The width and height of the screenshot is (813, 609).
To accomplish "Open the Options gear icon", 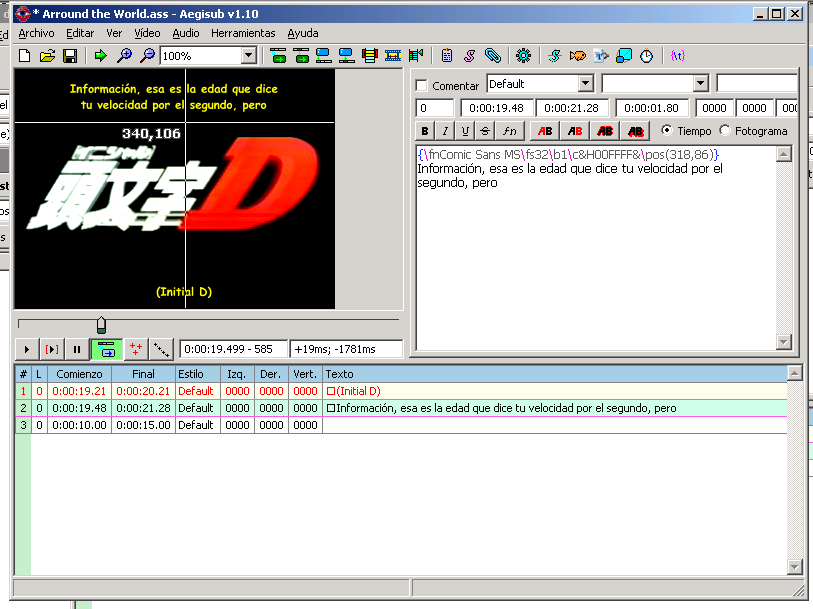I will (524, 55).
